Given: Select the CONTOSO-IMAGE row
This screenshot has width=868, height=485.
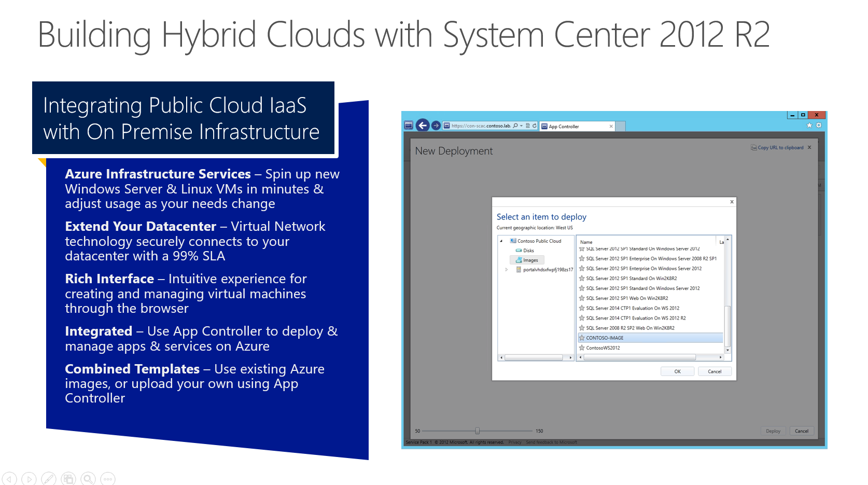Looking at the screenshot, I should click(x=651, y=338).
